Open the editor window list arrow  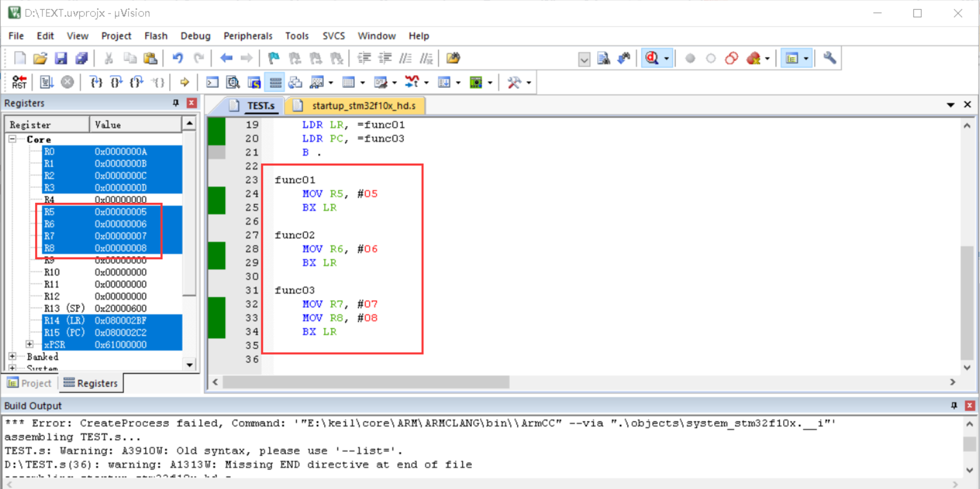pyautogui.click(x=951, y=105)
